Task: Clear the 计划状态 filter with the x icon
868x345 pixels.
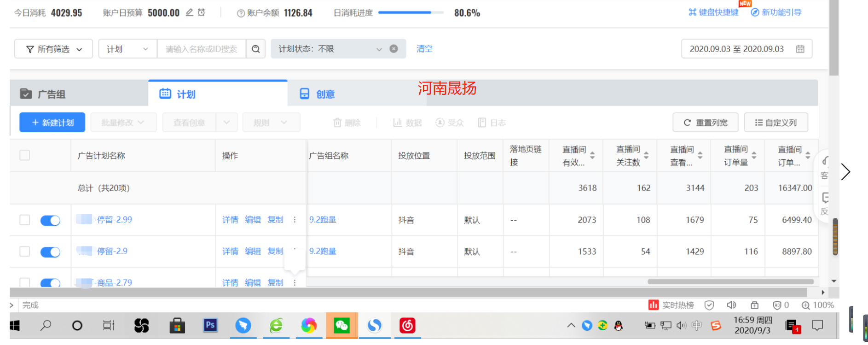Action: click(393, 49)
